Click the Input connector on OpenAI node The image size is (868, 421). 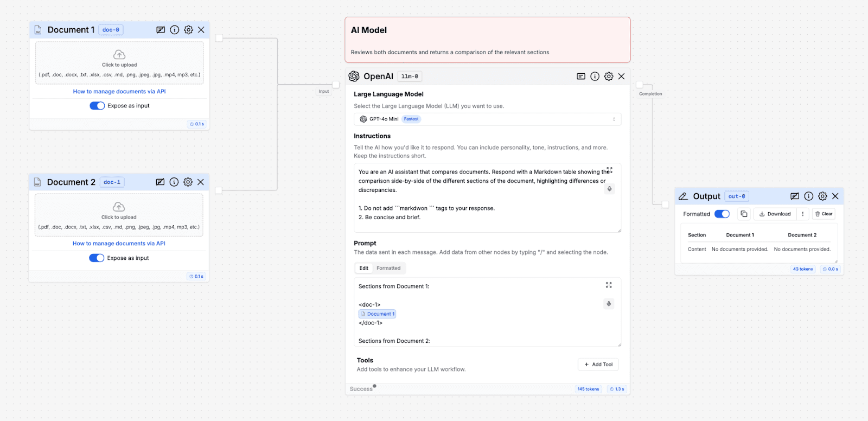(x=336, y=85)
